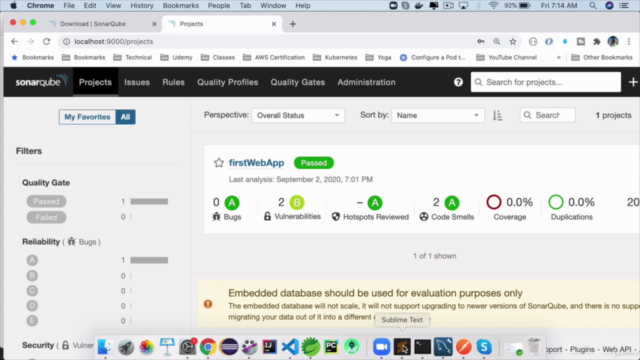Open Chrome three-dot menu
This screenshot has height=360, width=640.
click(629, 42)
